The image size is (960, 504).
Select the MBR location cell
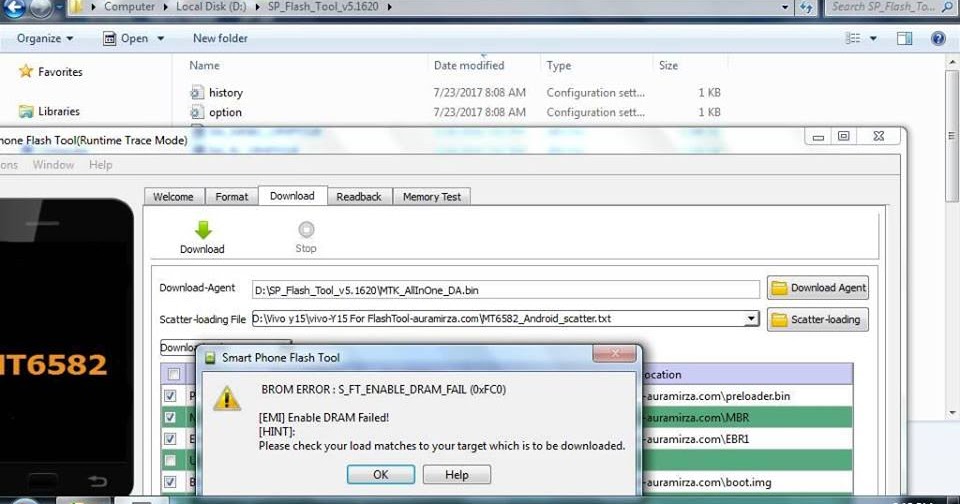point(747,417)
